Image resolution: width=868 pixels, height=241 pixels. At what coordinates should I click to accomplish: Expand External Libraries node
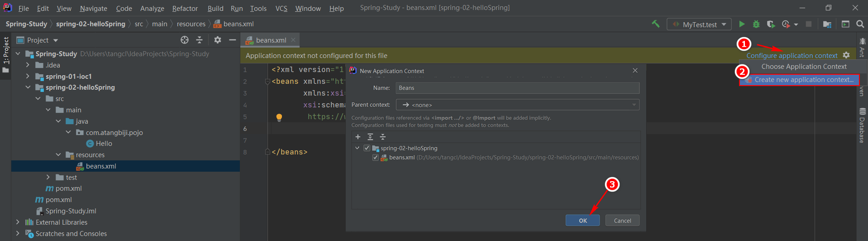[18, 222]
